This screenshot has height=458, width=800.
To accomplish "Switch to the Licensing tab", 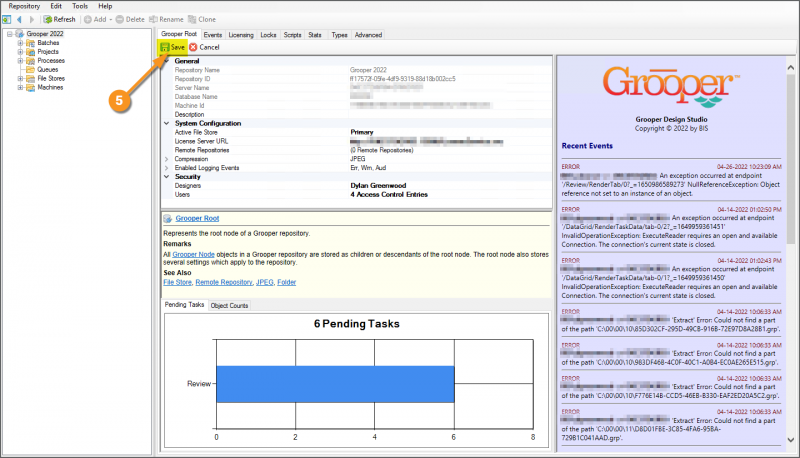I will (241, 35).
